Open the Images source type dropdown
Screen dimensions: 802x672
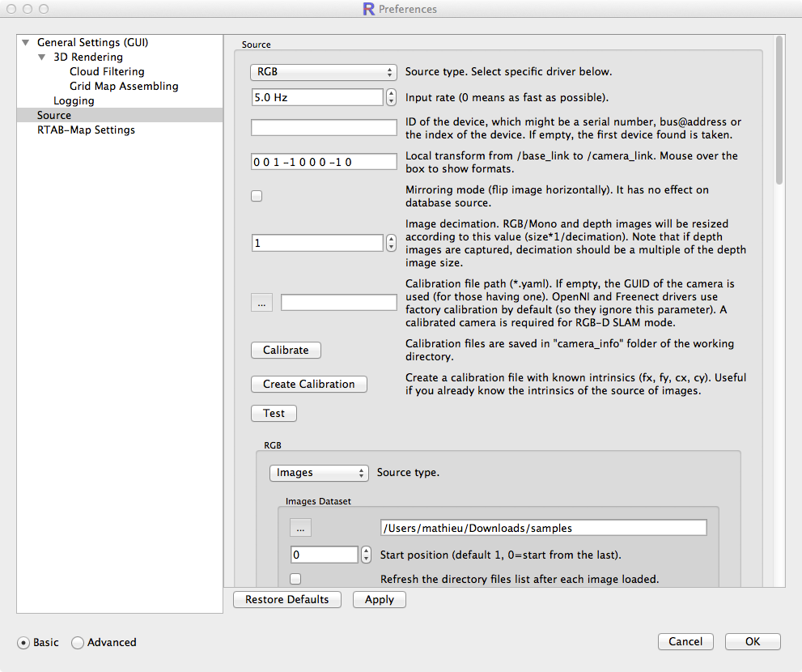point(319,473)
